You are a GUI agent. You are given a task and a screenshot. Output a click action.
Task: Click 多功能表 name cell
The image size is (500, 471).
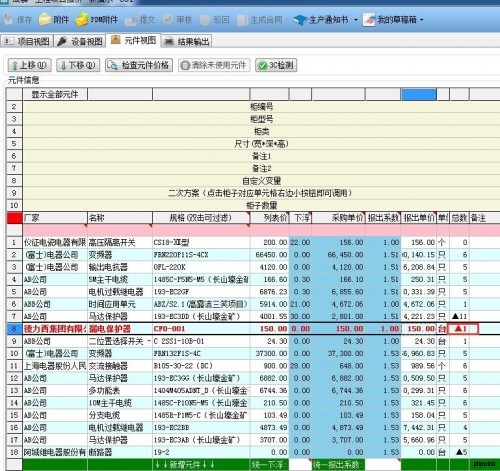click(120, 390)
